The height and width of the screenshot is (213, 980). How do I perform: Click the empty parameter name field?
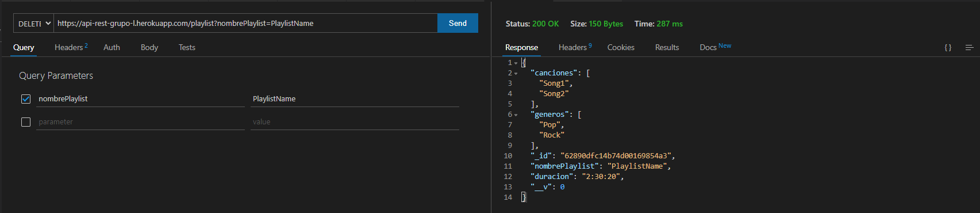140,122
